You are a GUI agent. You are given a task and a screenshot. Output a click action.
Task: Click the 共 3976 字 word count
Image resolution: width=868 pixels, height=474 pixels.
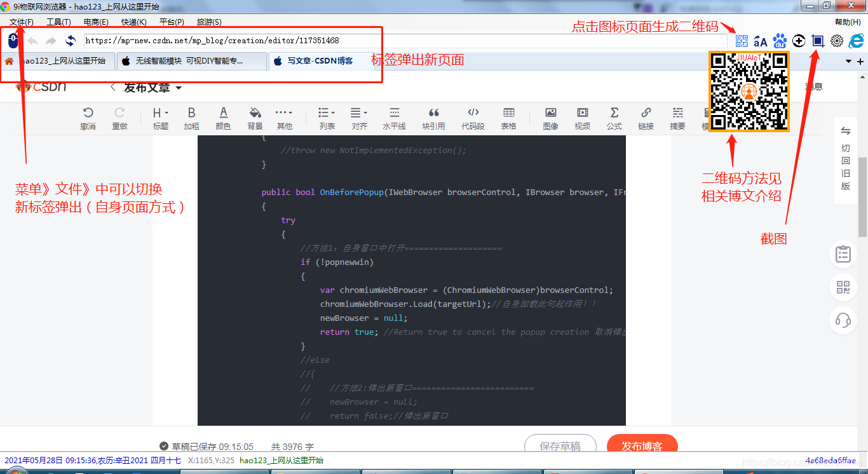click(292, 447)
